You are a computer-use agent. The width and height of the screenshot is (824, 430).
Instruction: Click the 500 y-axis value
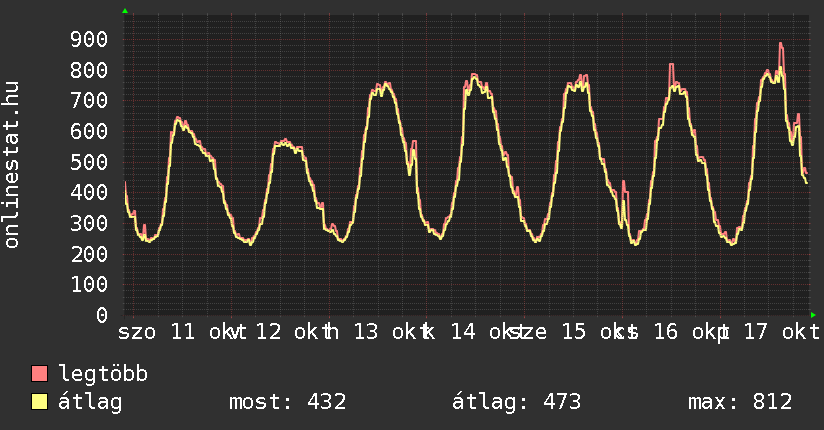coord(88,162)
